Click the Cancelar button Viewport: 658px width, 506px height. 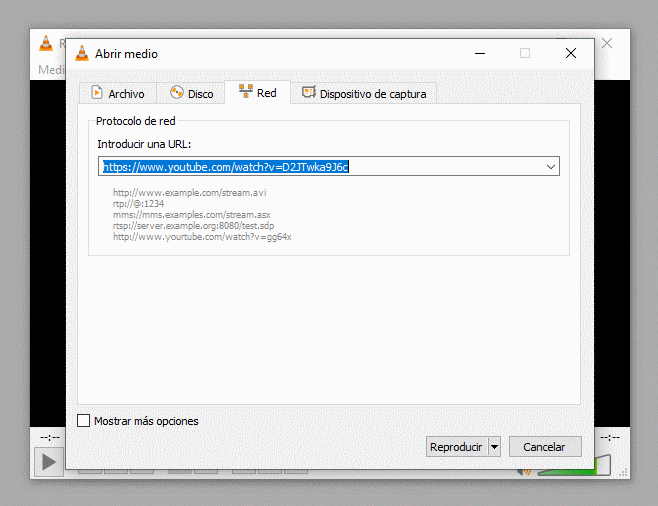[x=545, y=447]
